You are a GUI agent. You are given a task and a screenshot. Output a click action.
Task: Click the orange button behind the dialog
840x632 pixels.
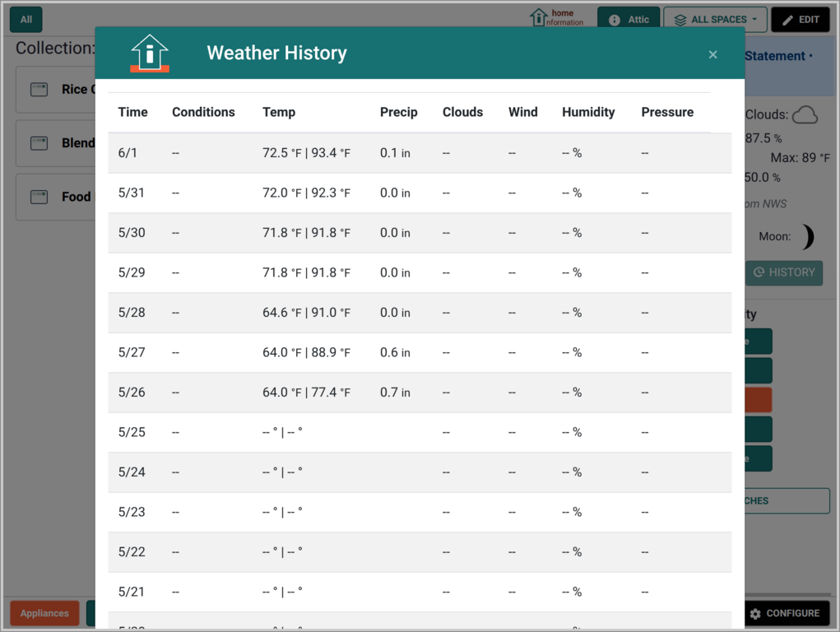pyautogui.click(x=758, y=400)
